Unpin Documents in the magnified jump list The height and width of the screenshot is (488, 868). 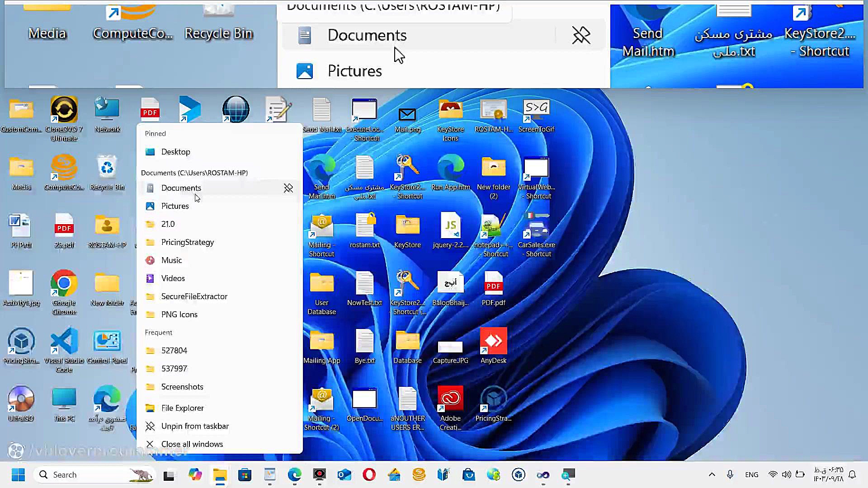click(x=581, y=35)
